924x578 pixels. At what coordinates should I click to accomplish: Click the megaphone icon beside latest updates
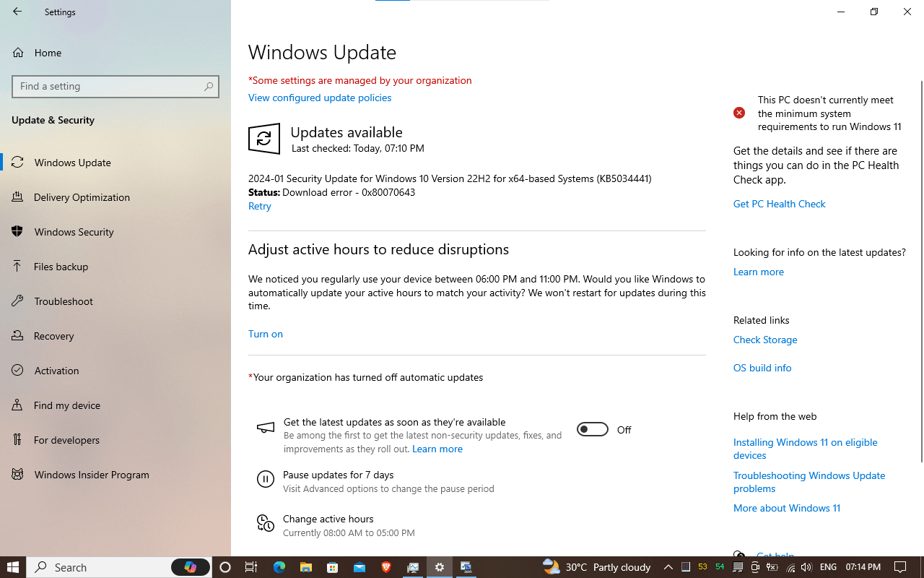coord(266,428)
